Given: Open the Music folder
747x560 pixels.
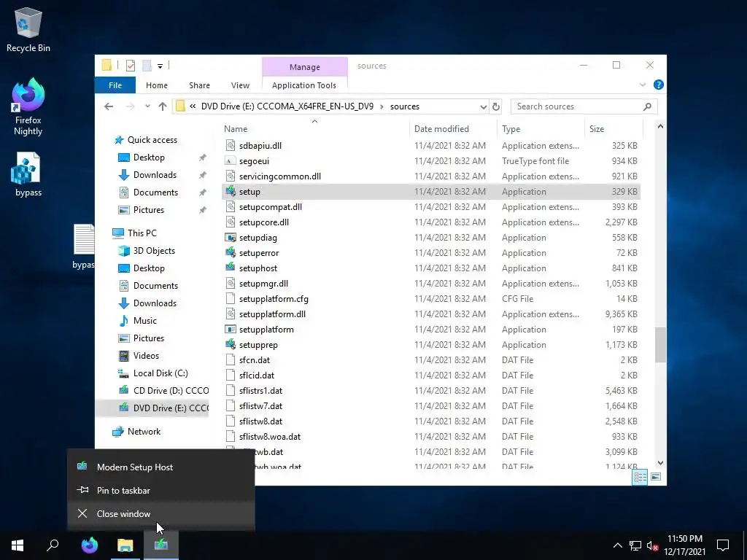Looking at the screenshot, I should (145, 321).
